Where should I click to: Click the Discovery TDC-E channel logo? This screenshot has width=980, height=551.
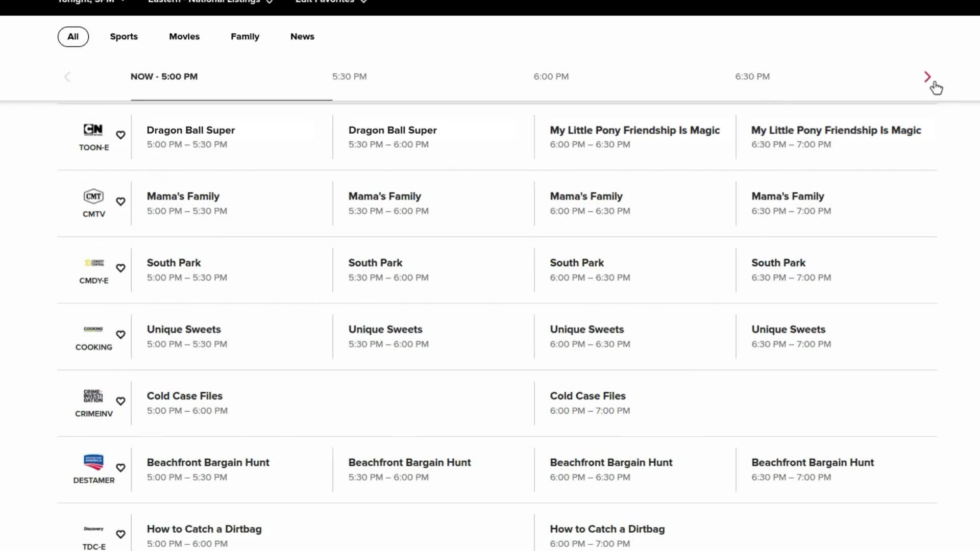[x=93, y=529]
